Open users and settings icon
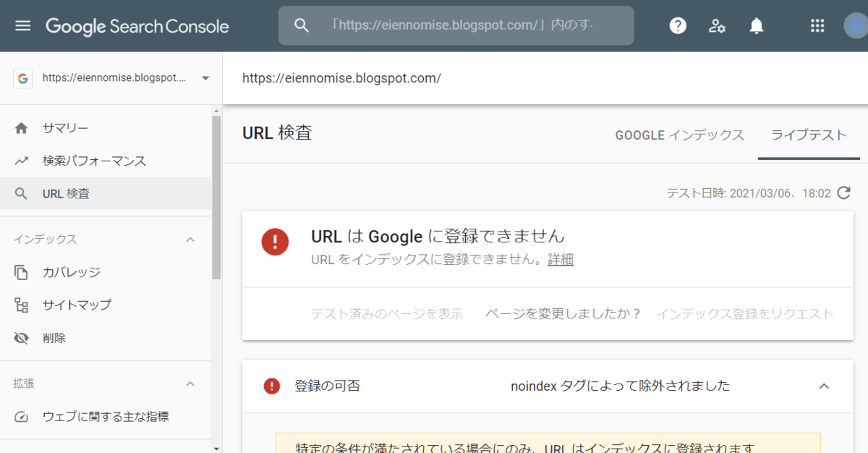Image resolution: width=868 pixels, height=453 pixels. pyautogui.click(x=717, y=26)
